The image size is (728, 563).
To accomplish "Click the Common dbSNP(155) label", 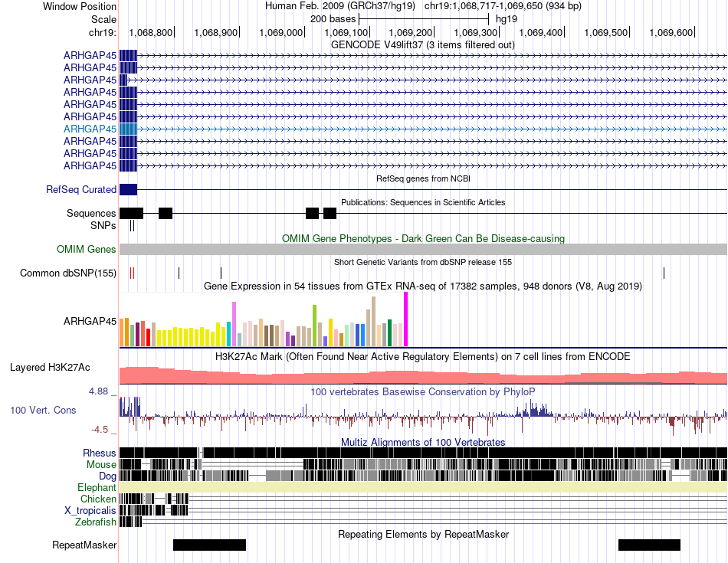I will tap(67, 273).
